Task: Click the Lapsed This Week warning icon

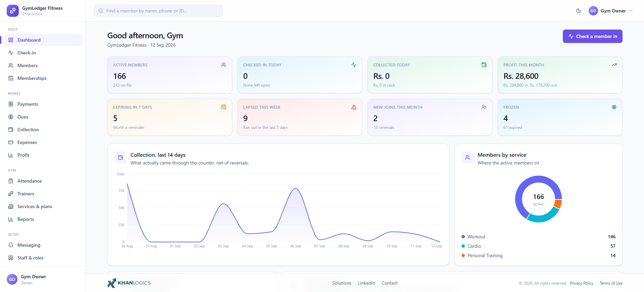Action: click(x=354, y=107)
